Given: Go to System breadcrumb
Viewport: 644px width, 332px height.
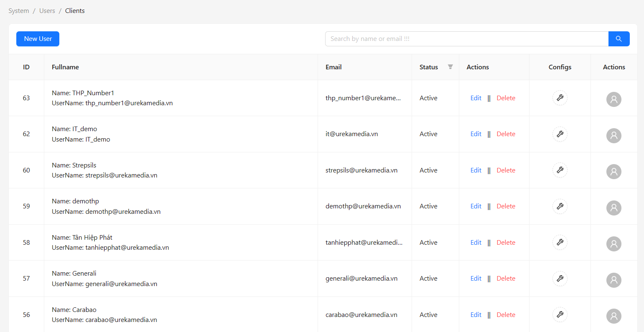Looking at the screenshot, I should click(x=19, y=11).
